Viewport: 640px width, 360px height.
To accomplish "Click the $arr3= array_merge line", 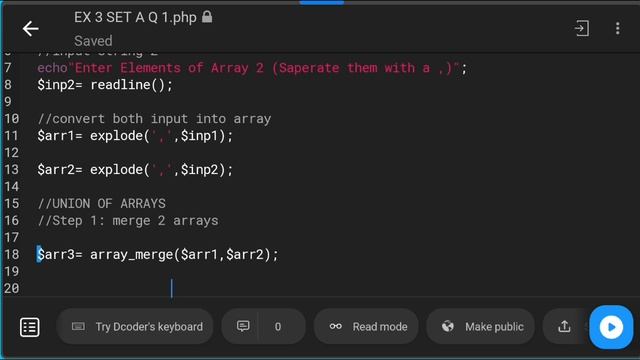I will coord(158,254).
